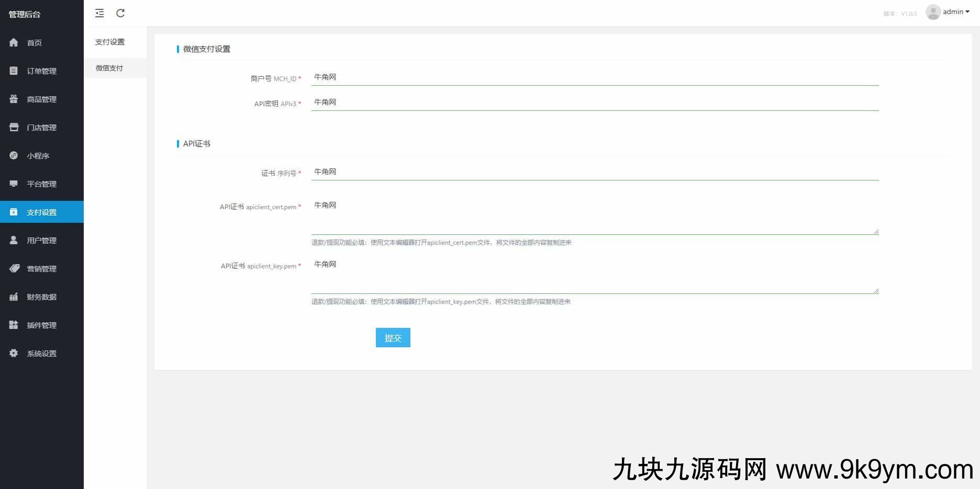Click the API密钥 APIv3 input field

pyautogui.click(x=594, y=103)
